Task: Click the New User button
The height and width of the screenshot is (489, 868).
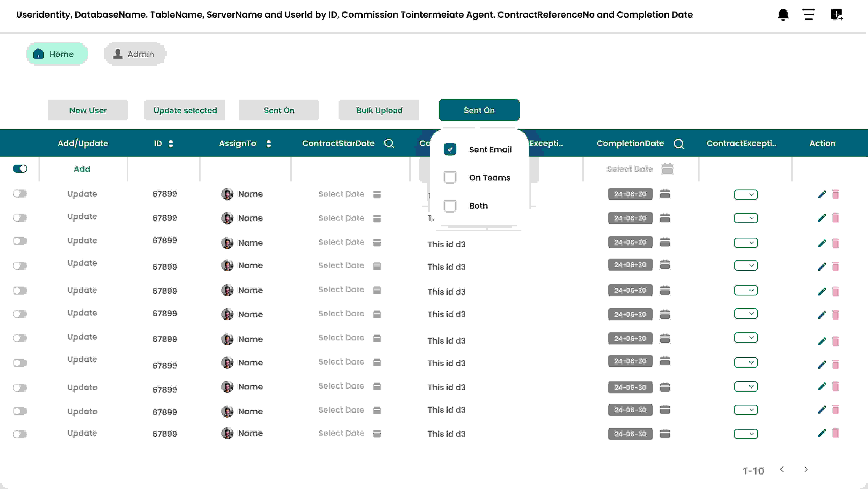Action: coord(88,110)
